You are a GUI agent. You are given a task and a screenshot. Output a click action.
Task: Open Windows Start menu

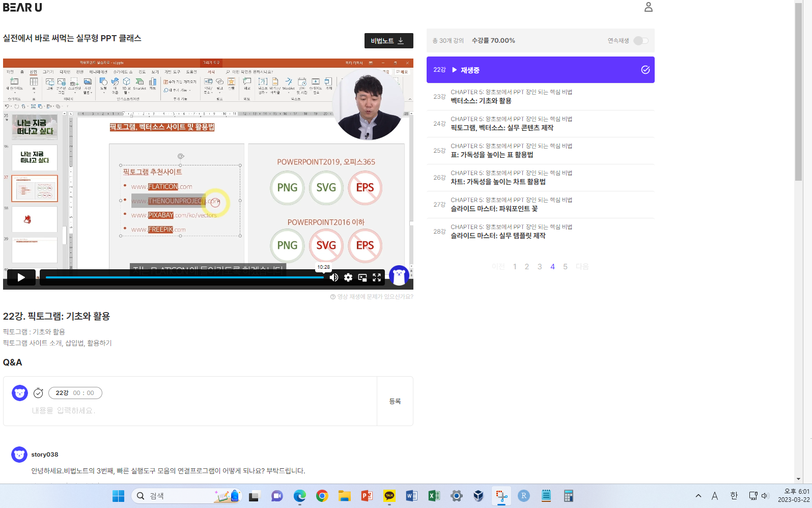pos(118,496)
